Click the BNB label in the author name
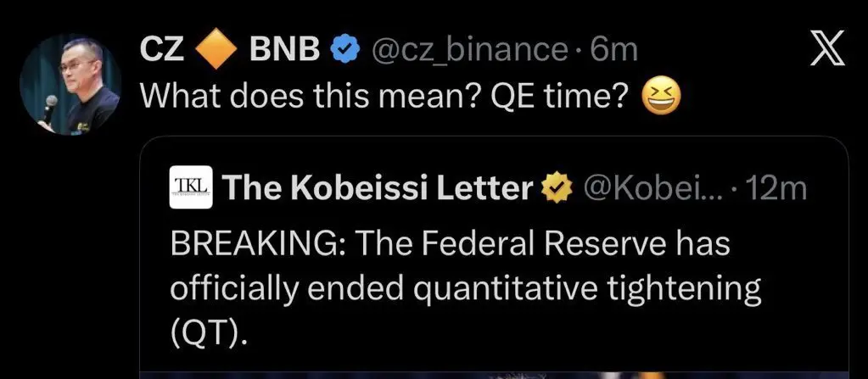Viewport: 868px width, 379px height. pyautogui.click(x=283, y=51)
